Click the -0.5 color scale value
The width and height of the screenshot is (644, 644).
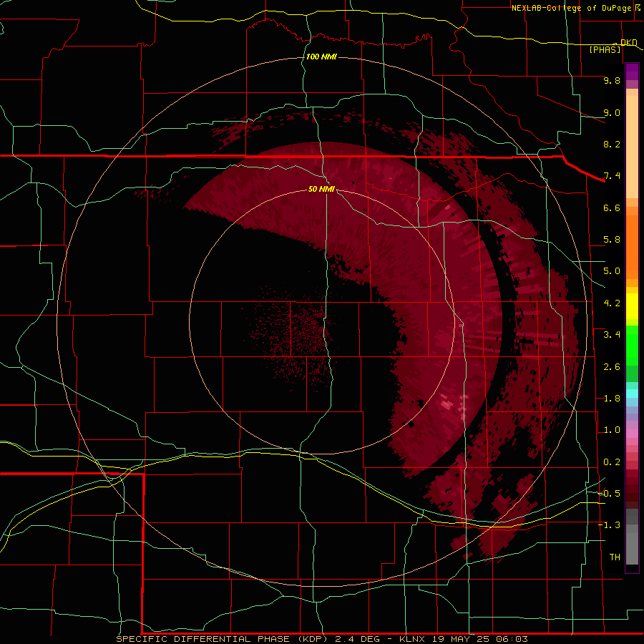(x=610, y=494)
